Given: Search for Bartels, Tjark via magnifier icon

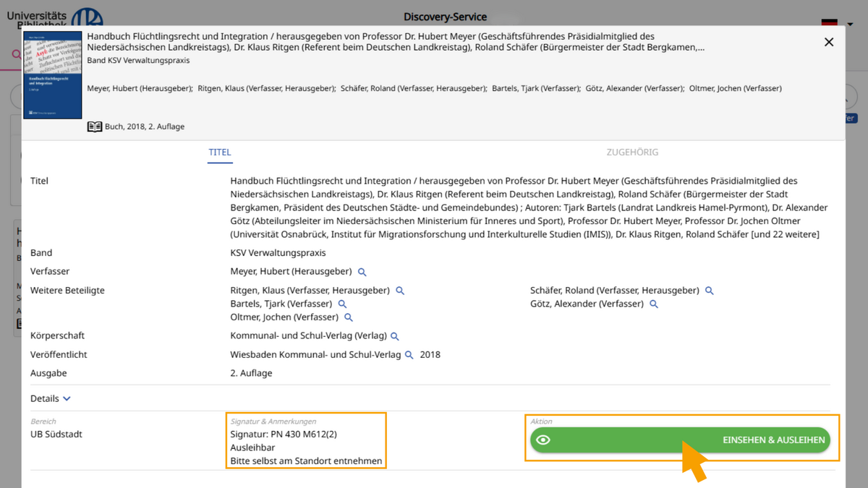Looking at the screenshot, I should 343,304.
